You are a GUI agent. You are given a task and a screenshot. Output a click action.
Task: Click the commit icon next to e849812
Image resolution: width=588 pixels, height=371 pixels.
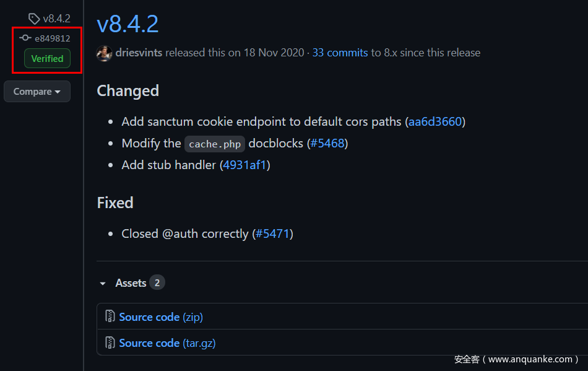(25, 38)
